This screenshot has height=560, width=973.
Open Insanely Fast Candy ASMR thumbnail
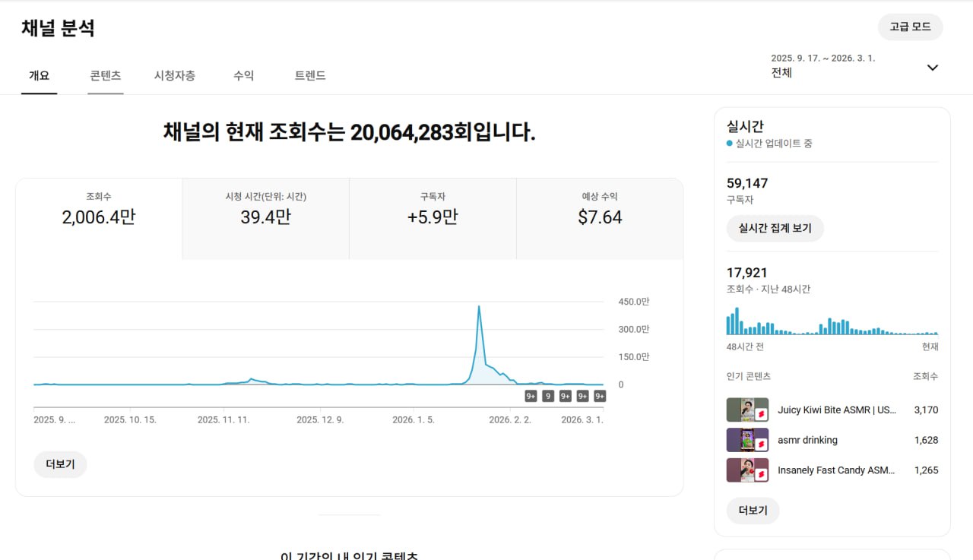point(746,470)
